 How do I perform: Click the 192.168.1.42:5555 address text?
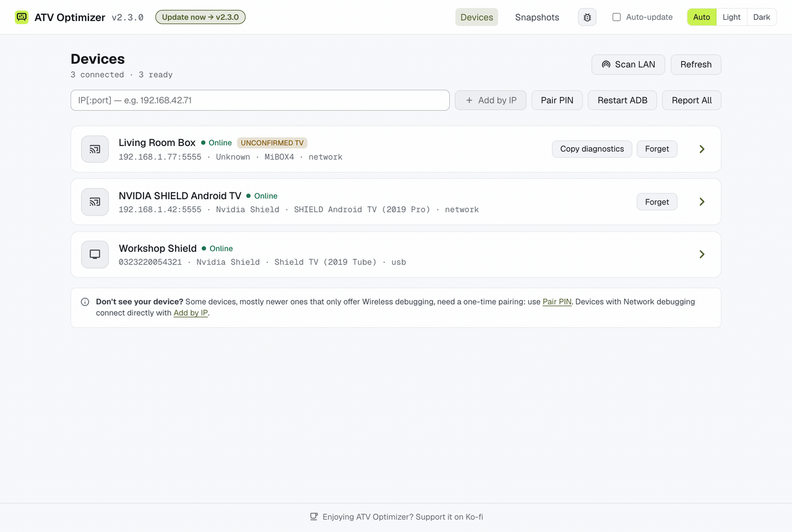click(x=160, y=210)
